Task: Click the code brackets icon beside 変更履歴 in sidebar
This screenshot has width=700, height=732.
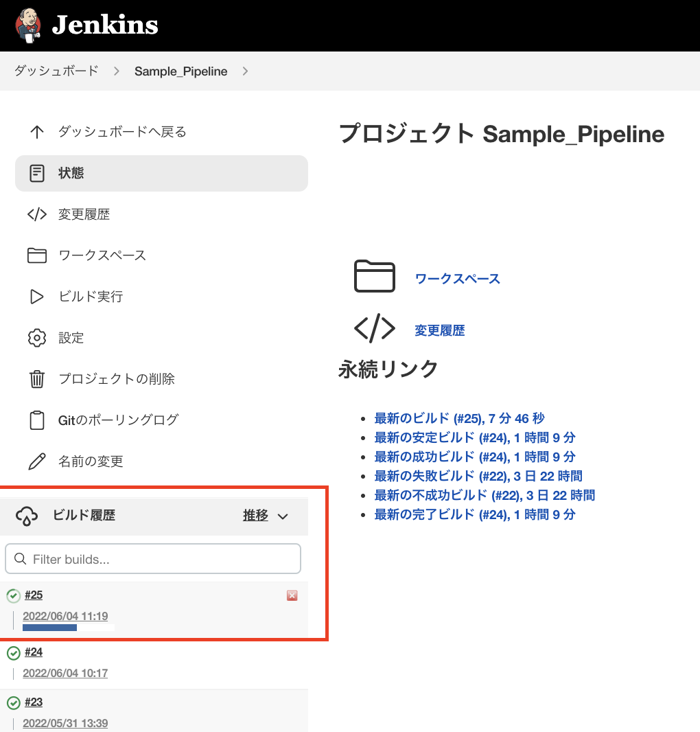Action: coord(37,214)
